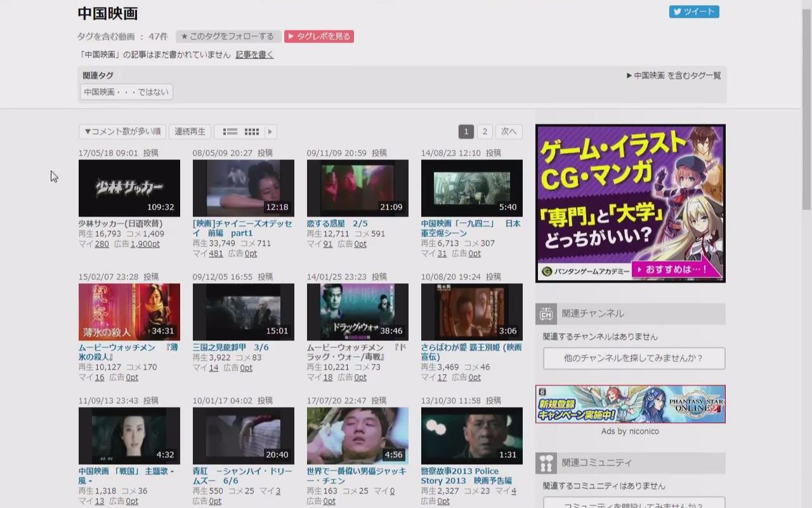Click mylist count 18 for ドラッグ・ウォー

click(x=327, y=377)
